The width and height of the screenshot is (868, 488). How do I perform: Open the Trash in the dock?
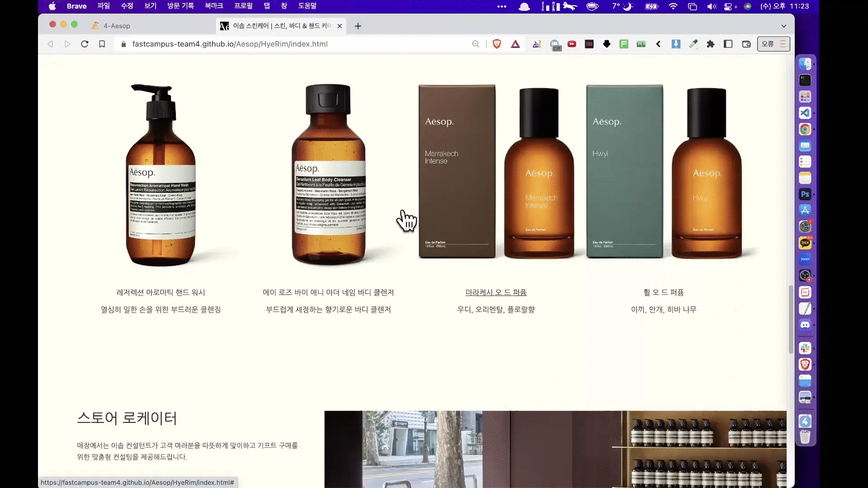tap(805, 437)
